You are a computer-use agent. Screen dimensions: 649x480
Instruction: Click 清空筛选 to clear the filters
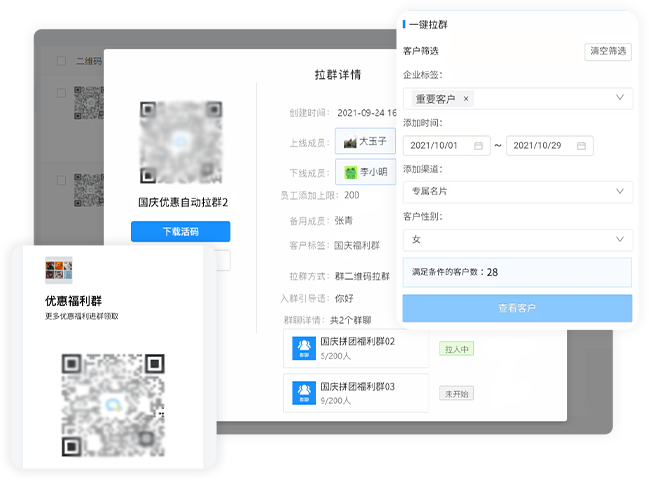pyautogui.click(x=608, y=52)
